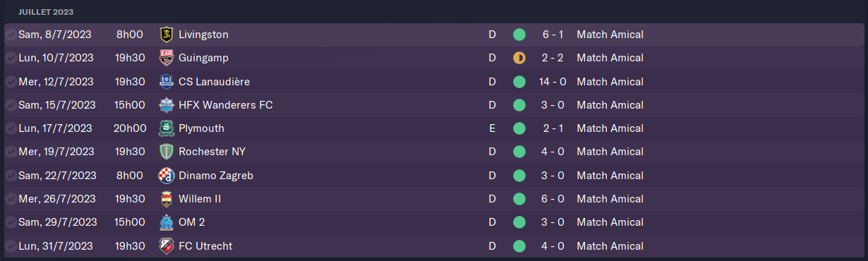Toggle the check circle for 8/7/2023 match
Screen dimensions: 868x261
click(11, 35)
